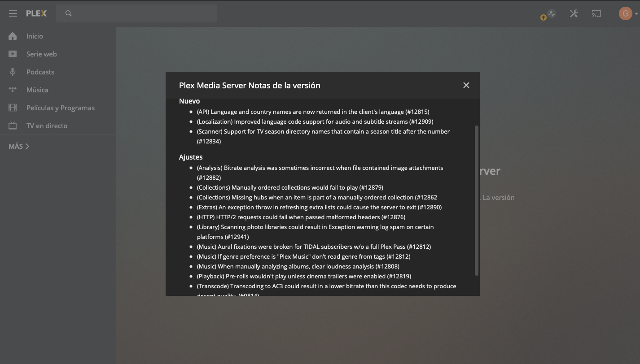Viewport: 640px width, 364px height.
Task: Open Serie web in sidebar
Action: point(41,54)
